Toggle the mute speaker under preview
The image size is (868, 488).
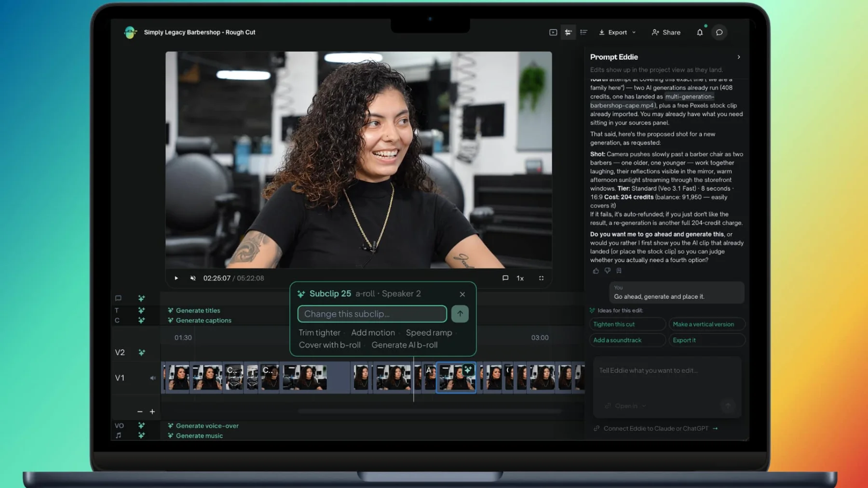193,278
